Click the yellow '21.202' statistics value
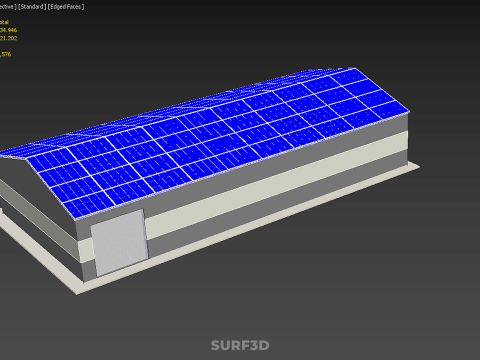This screenshot has height=360, width=480. coord(9,38)
